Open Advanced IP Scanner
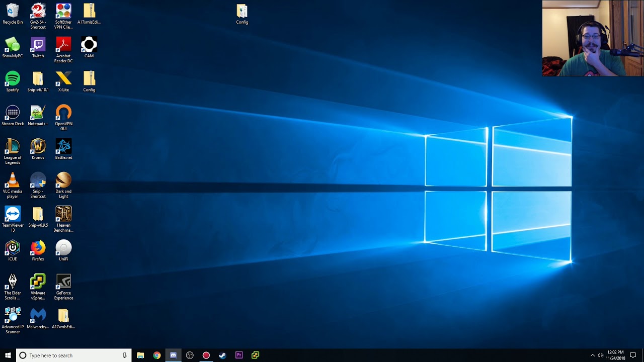644x362 pixels. pyautogui.click(x=13, y=320)
